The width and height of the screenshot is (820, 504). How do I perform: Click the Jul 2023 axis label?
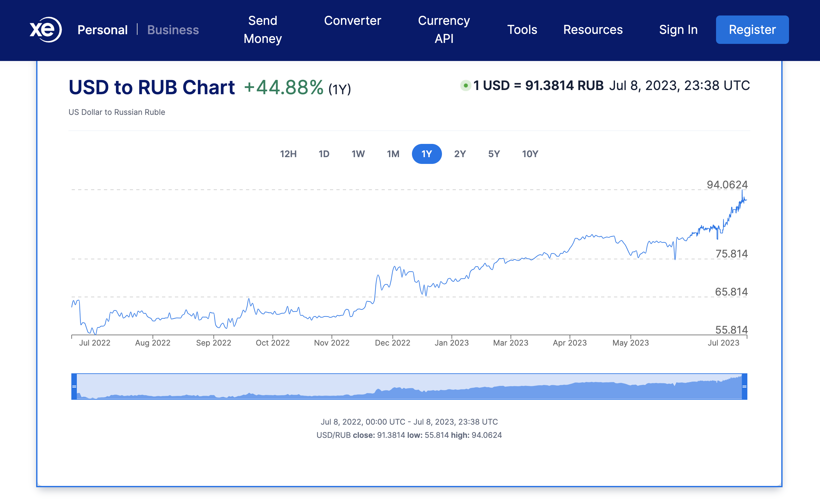723,343
